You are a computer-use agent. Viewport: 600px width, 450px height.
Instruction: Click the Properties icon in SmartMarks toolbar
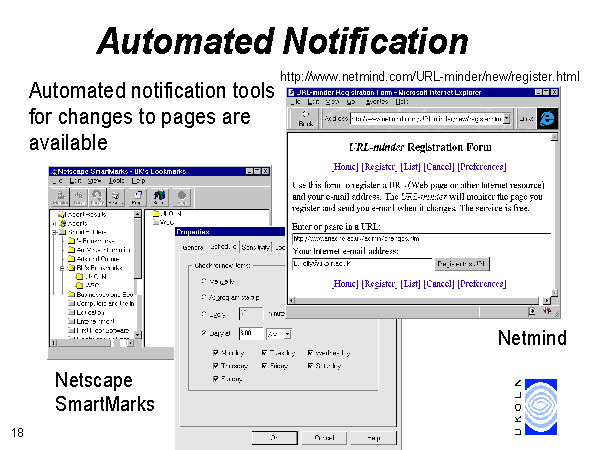(137, 197)
